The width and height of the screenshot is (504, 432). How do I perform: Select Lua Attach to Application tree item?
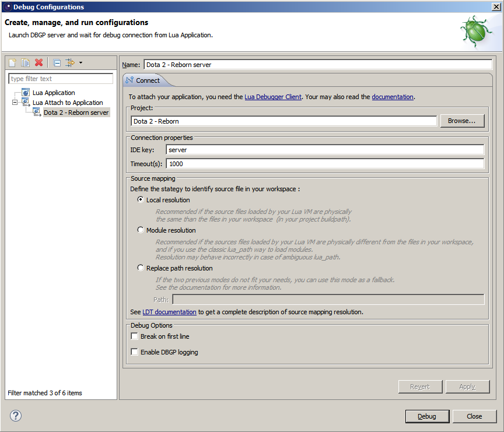pos(68,103)
